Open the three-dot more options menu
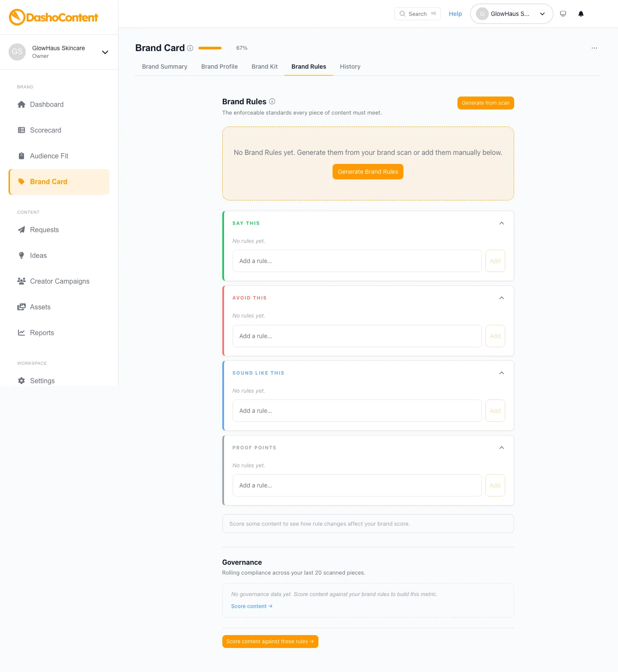This screenshot has width=618, height=672. coord(594,48)
